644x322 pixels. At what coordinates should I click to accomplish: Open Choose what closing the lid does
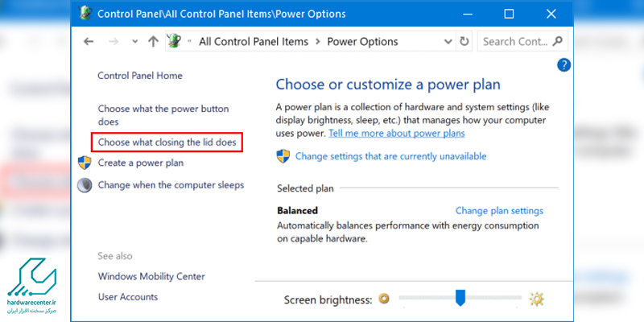pos(167,142)
